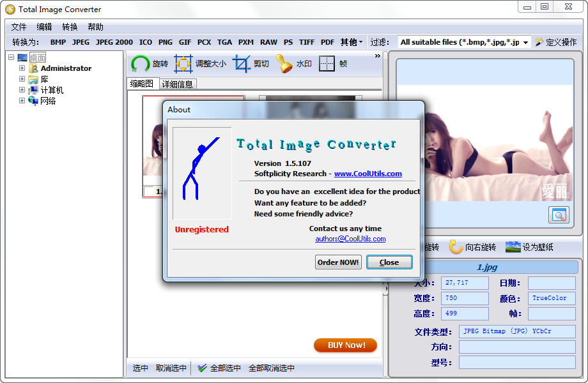Convert to PS format
Viewport: 588px width, 383px height.
pos(288,42)
